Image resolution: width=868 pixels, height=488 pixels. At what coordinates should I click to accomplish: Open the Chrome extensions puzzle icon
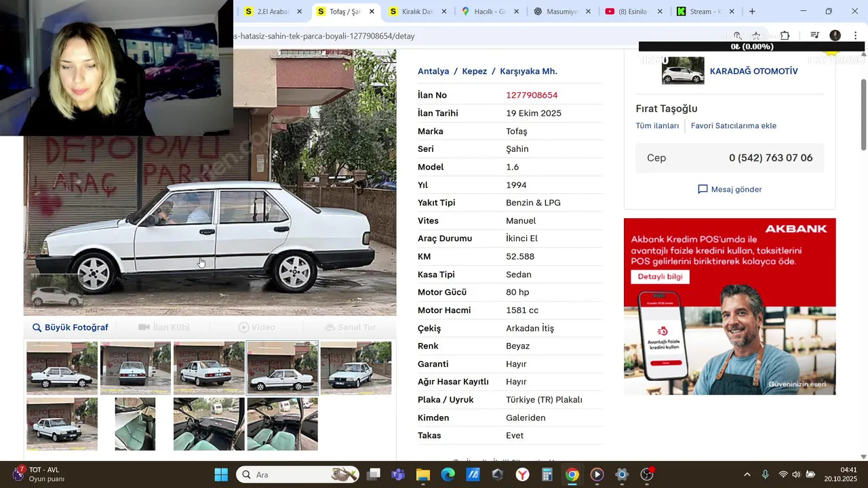(x=785, y=36)
